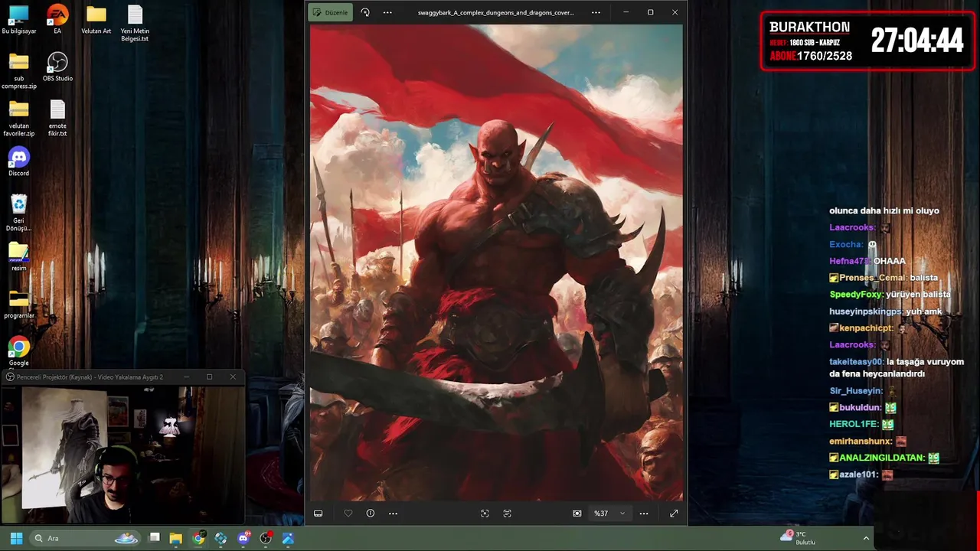The image size is (980, 551).
Task: Click the Ara taskbar search field
Action: [x=86, y=538]
